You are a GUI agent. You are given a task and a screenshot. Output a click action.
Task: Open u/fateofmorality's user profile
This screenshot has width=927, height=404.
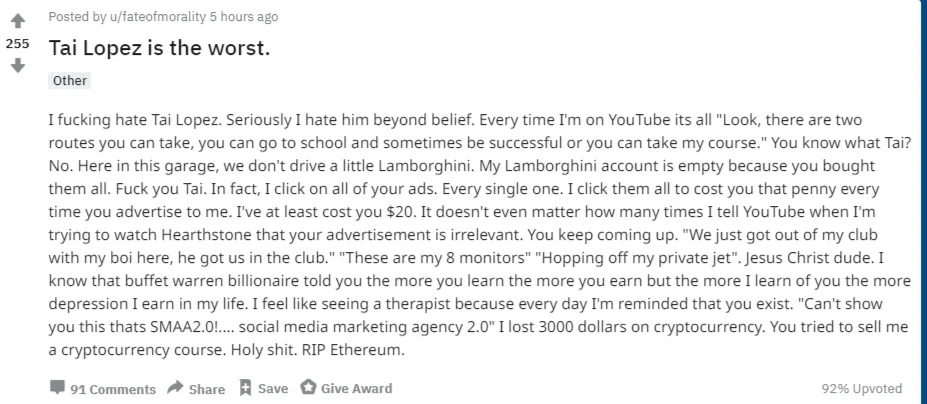tap(157, 17)
